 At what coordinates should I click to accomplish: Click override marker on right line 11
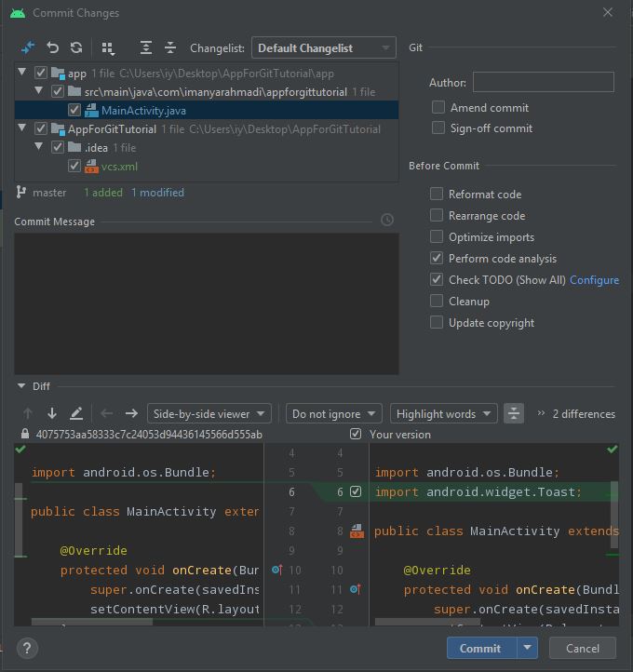point(356,589)
